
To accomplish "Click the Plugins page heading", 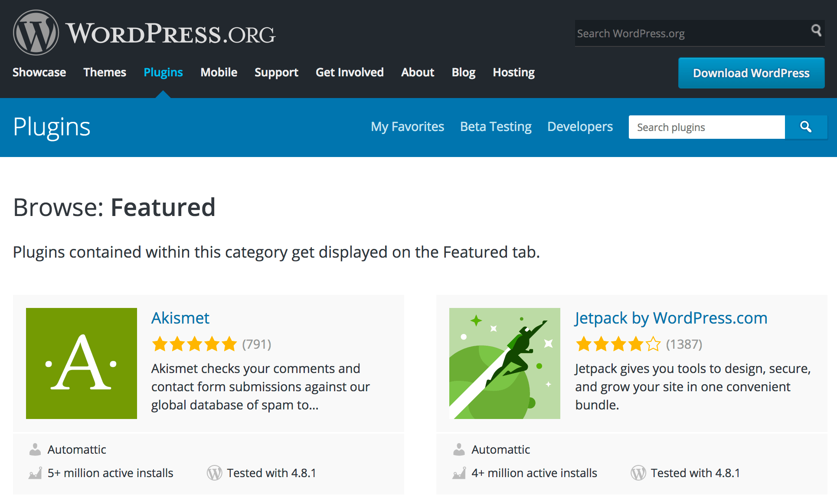I will 52,127.
